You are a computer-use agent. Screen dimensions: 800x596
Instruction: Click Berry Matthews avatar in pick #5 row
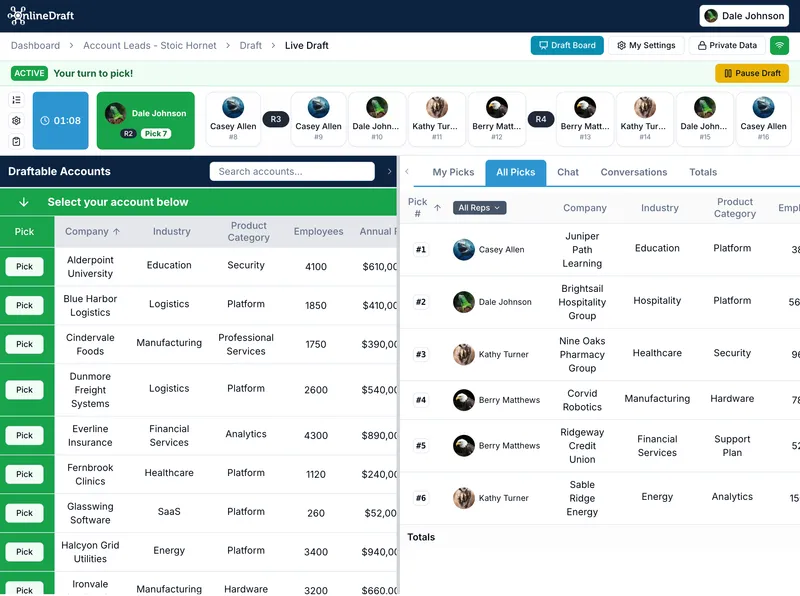tap(464, 445)
